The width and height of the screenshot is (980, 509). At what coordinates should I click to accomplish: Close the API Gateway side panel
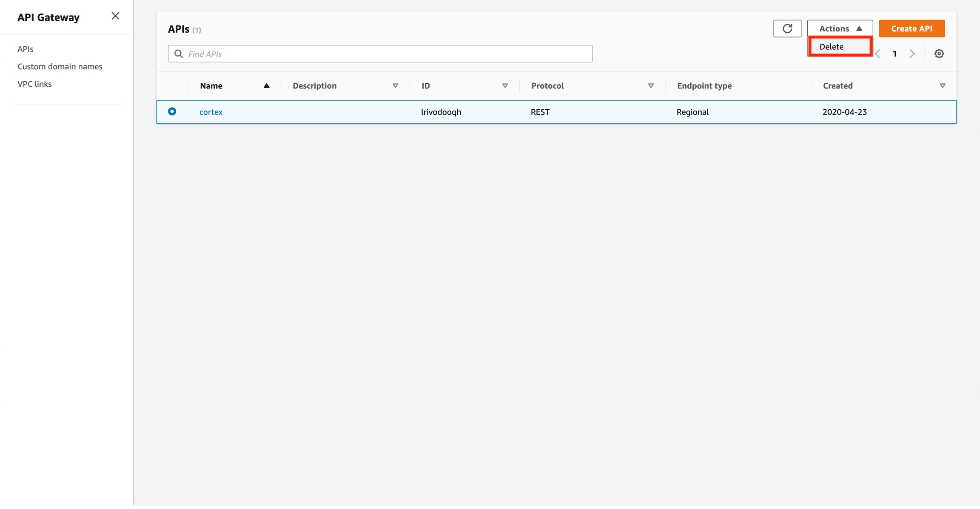(115, 16)
